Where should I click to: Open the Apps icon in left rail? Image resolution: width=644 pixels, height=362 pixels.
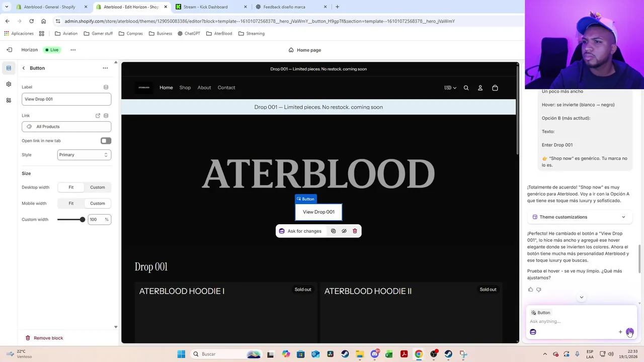pyautogui.click(x=9, y=100)
